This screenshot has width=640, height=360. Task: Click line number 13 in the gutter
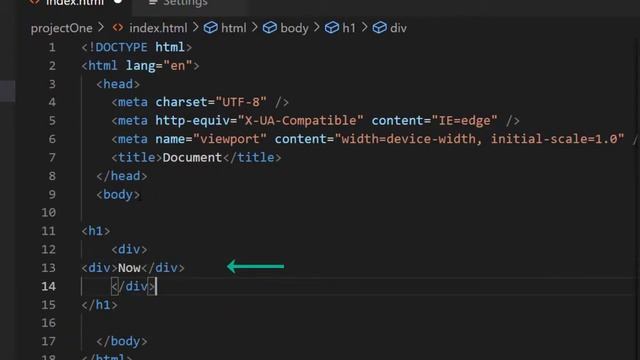(x=48, y=268)
